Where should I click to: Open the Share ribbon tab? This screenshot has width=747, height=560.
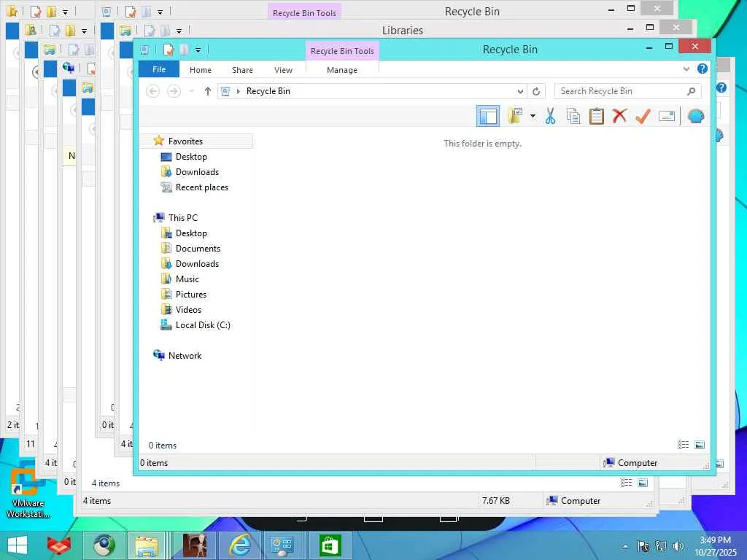pyautogui.click(x=242, y=70)
